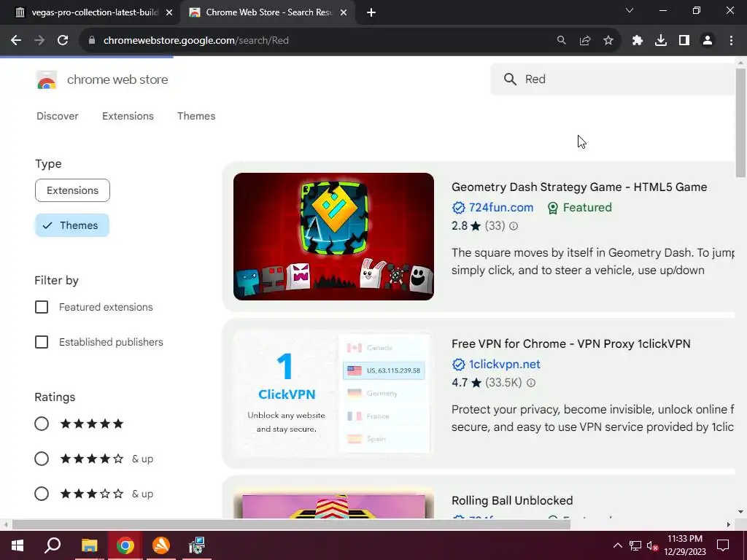Image resolution: width=747 pixels, height=560 pixels.
Task: Open the Chrome three-dot menu
Action: click(x=731, y=41)
